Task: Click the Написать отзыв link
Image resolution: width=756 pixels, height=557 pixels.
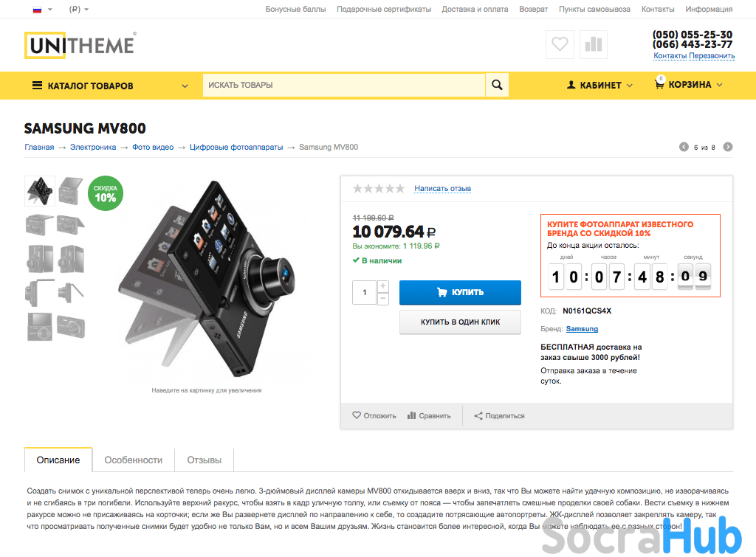Action: (443, 188)
